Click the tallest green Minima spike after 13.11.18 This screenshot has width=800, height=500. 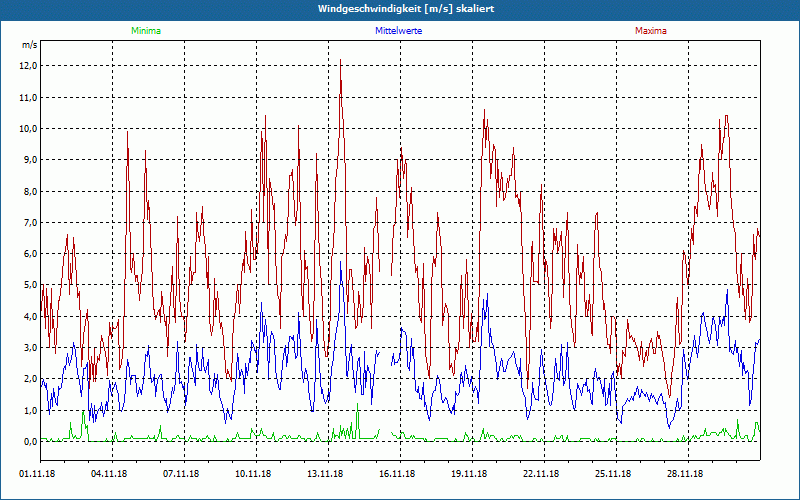tap(357, 405)
